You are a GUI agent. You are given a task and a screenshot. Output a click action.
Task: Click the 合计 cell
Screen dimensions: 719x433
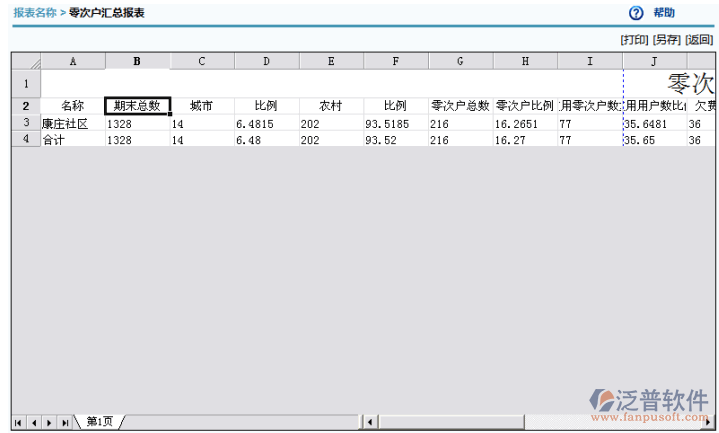point(73,139)
